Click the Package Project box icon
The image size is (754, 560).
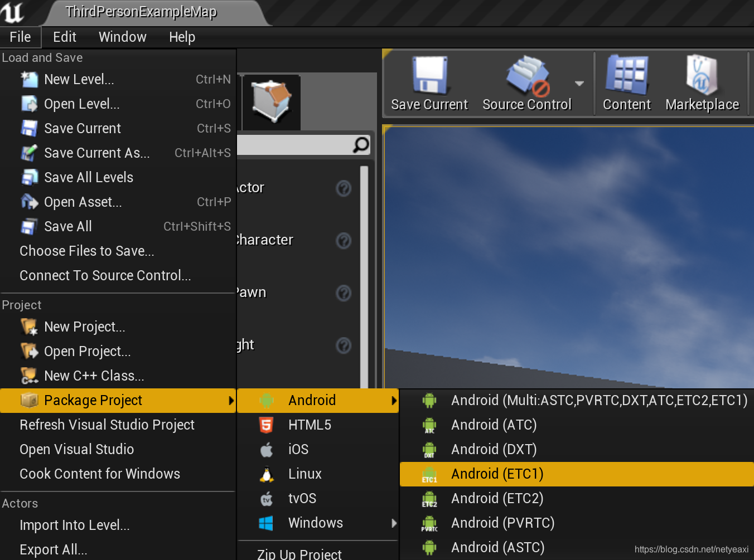(x=29, y=401)
